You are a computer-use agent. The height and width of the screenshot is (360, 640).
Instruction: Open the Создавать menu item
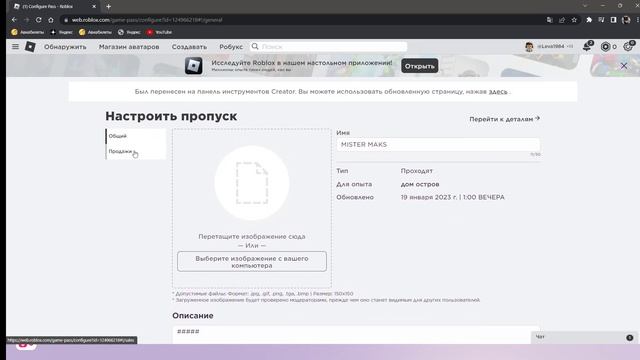point(189,47)
